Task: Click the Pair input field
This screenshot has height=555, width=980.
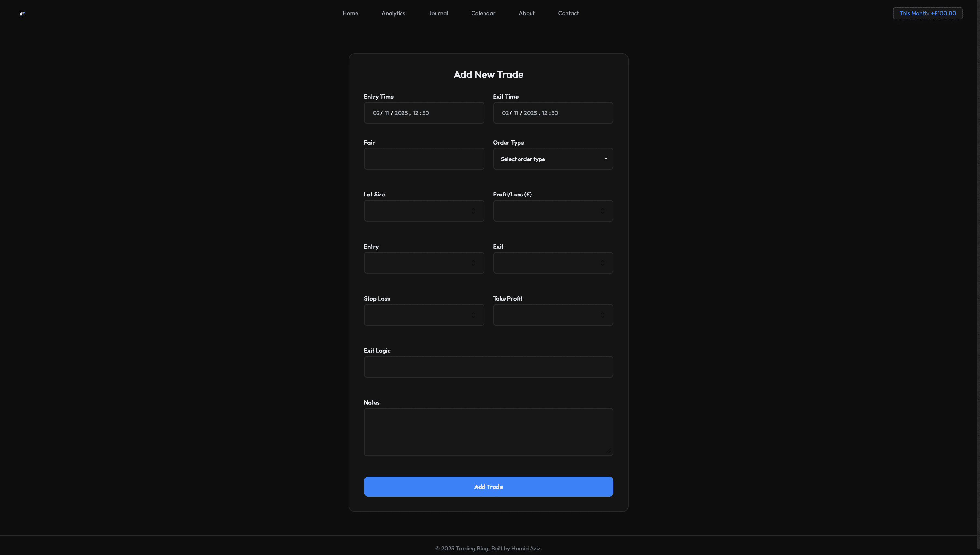Action: [424, 159]
